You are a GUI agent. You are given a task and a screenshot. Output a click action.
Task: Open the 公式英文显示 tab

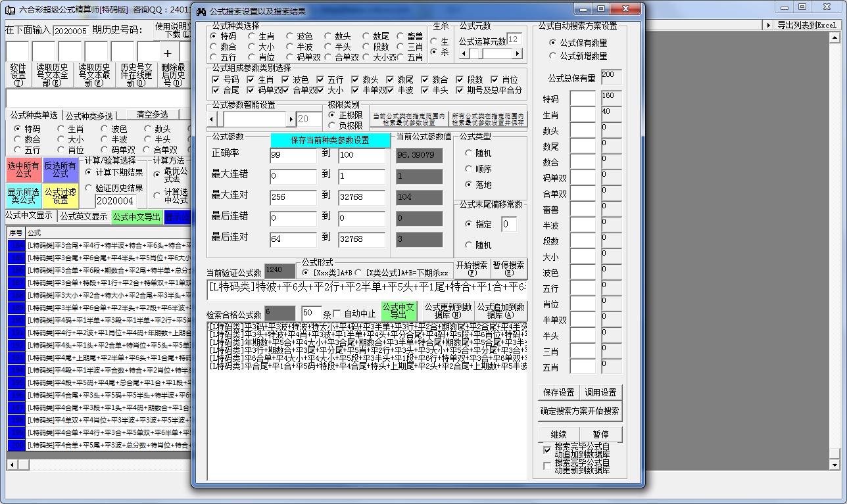pyautogui.click(x=83, y=216)
